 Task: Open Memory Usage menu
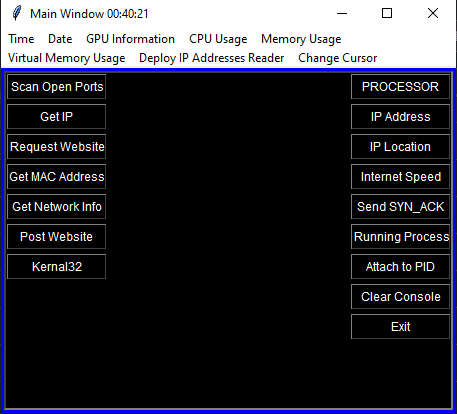tap(301, 39)
